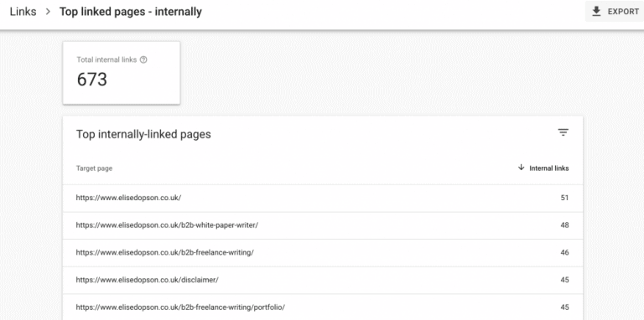Click the Export download icon
This screenshot has width=644, height=320.
click(x=596, y=12)
